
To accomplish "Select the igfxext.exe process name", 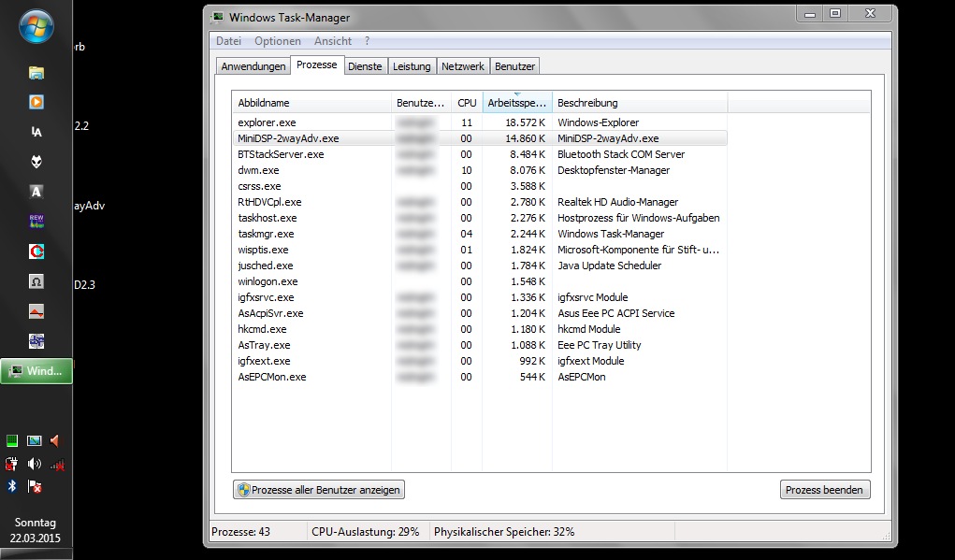I will [265, 361].
